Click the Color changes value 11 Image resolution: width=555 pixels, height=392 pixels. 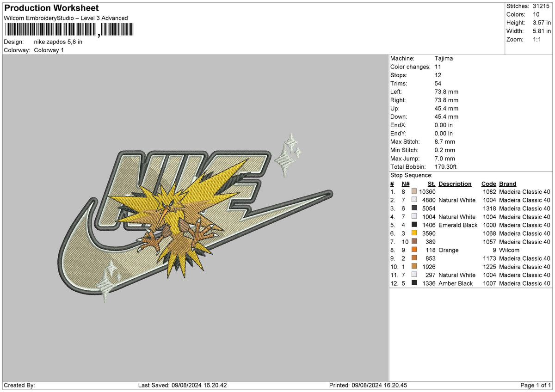[x=438, y=67]
